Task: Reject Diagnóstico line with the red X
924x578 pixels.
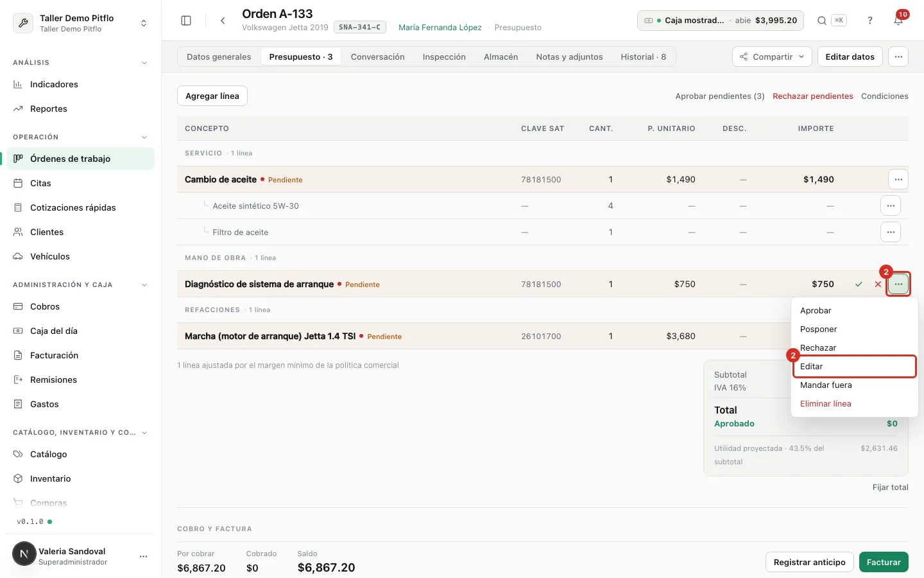Action: click(878, 284)
